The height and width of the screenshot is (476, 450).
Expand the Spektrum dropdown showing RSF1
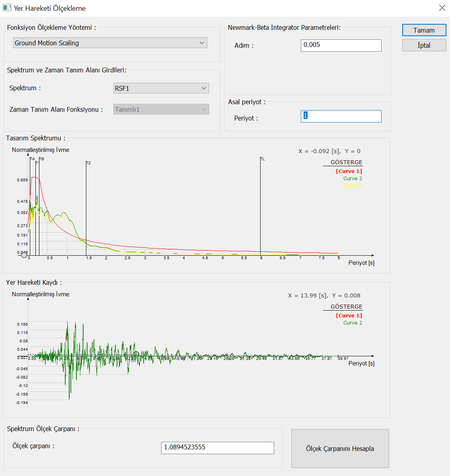(x=161, y=88)
